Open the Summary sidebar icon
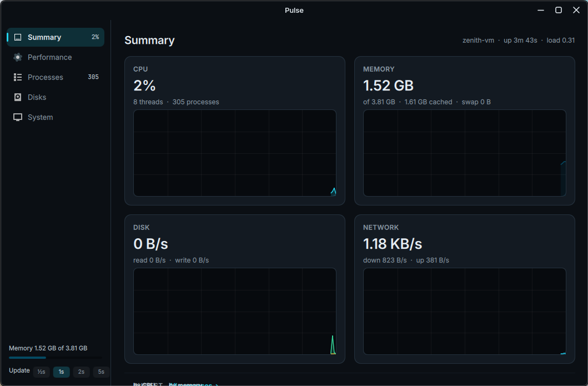The height and width of the screenshot is (386, 588). coord(18,37)
